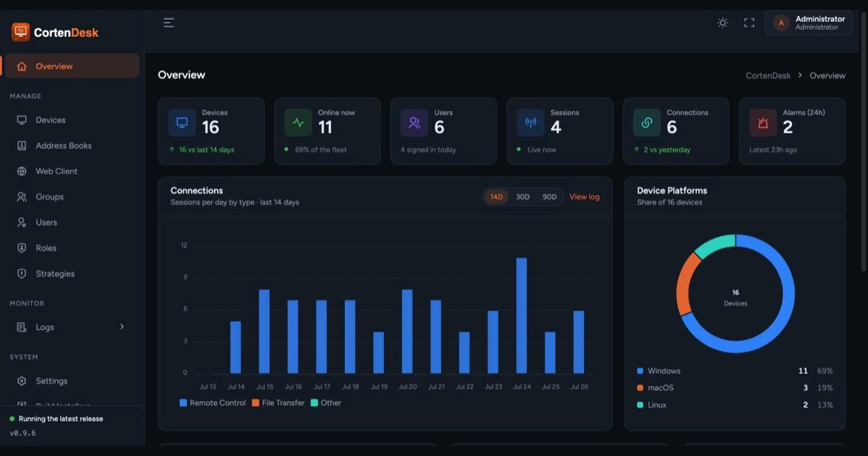Click the macOS legend dot
This screenshot has width=868, height=456.
click(x=640, y=388)
